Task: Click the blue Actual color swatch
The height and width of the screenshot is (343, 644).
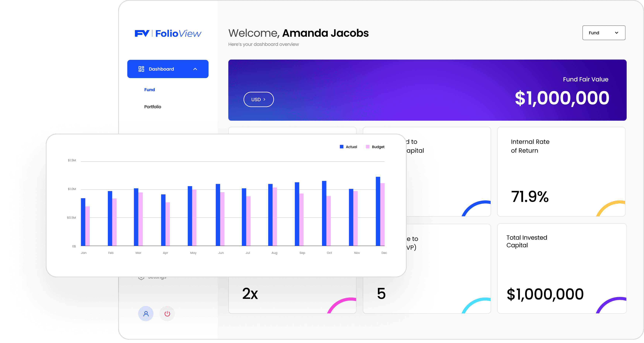Action: (x=342, y=147)
